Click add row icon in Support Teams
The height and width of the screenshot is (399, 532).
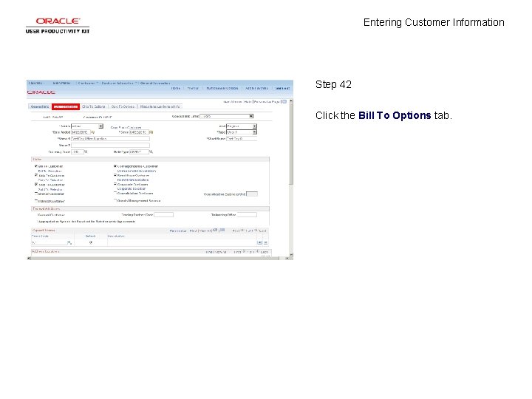pos(259,242)
